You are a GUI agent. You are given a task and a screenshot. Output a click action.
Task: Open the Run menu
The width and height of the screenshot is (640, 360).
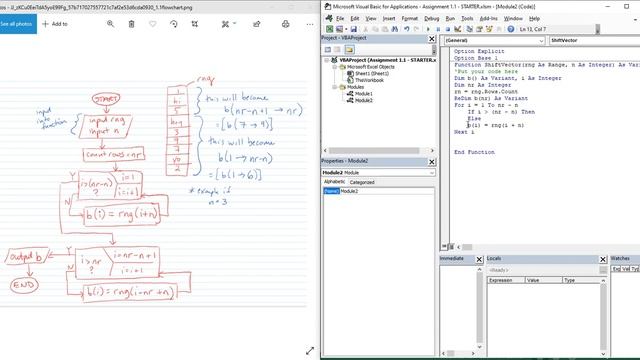[450, 18]
